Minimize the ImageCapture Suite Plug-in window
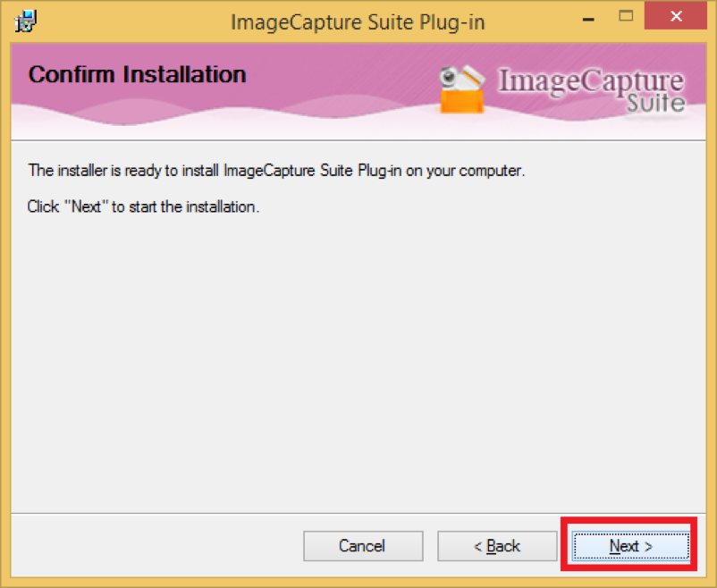717x588 pixels. point(589,18)
